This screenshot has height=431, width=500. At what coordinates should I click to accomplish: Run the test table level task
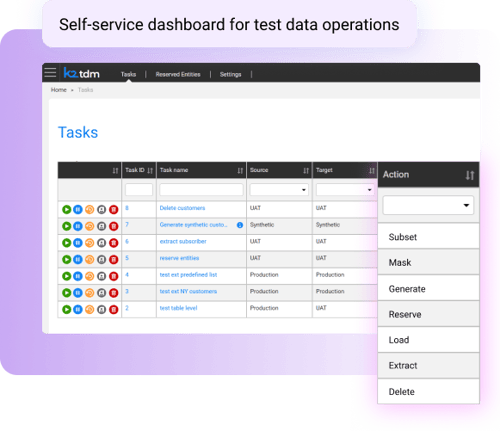[x=66, y=309]
